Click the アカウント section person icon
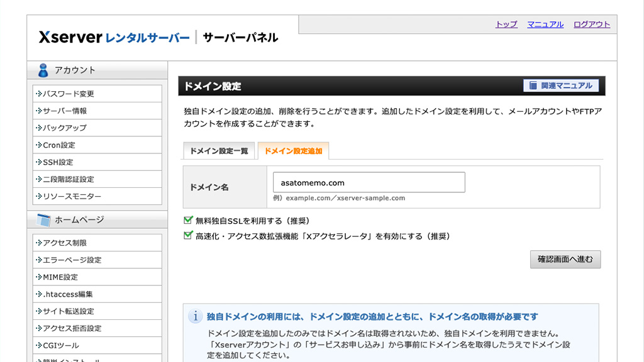 tap(43, 70)
